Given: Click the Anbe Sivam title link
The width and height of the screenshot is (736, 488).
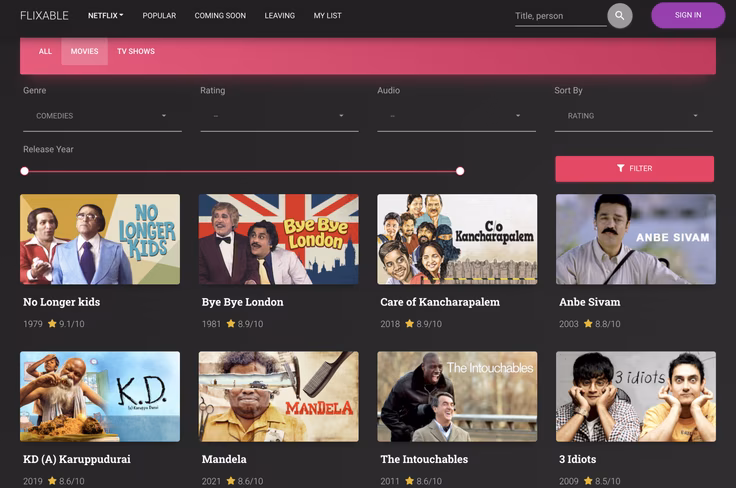Looking at the screenshot, I should (x=590, y=302).
